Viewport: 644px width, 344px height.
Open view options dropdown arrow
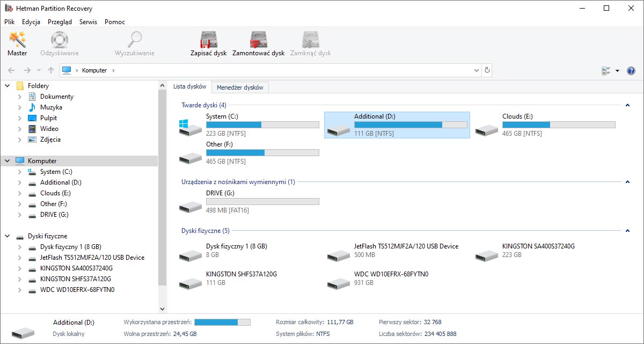click(617, 71)
